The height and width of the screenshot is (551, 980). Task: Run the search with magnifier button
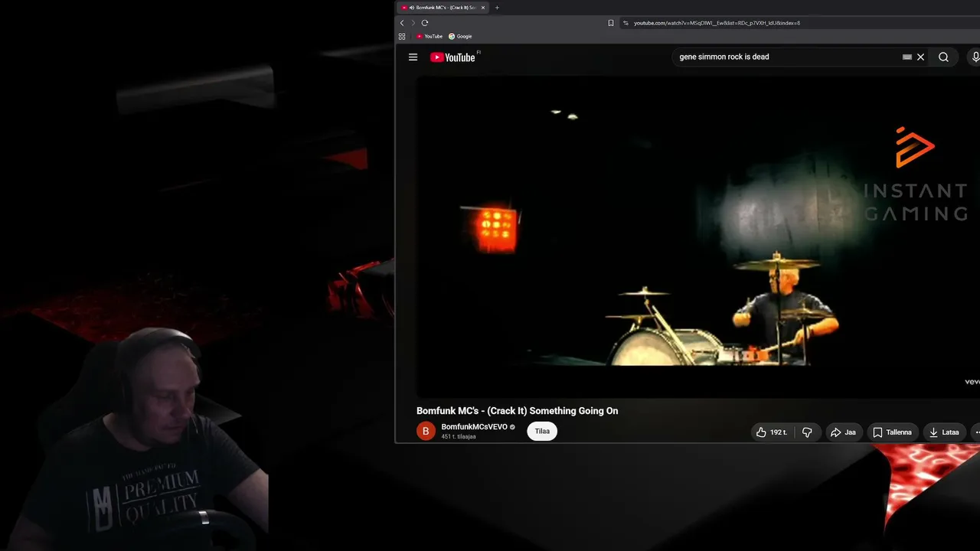click(943, 57)
